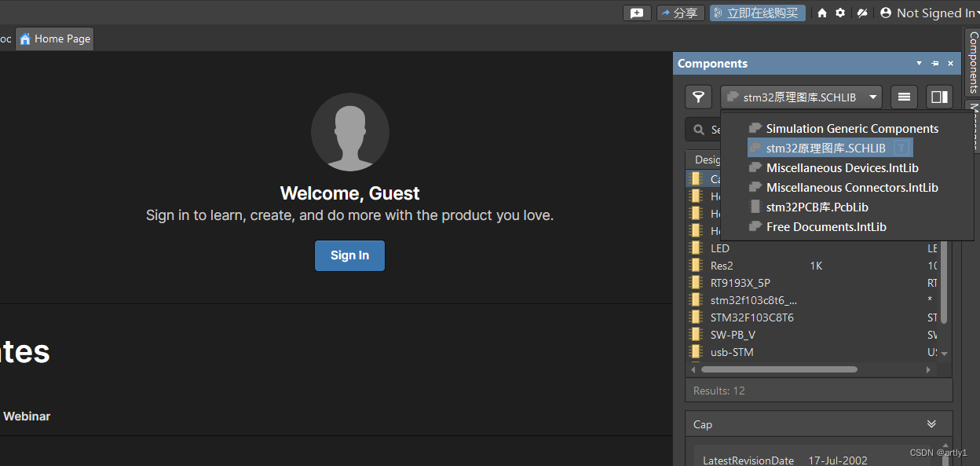Click the component icon beside Res2

695,266
